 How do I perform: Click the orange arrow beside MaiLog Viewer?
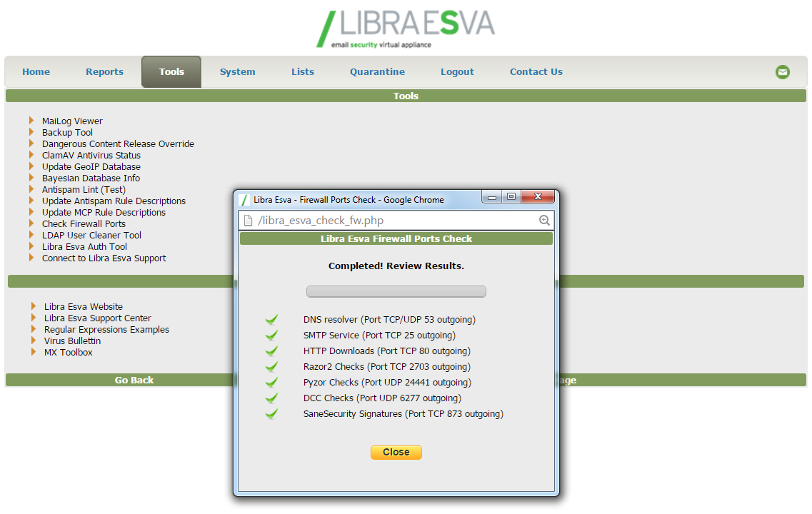(x=31, y=121)
